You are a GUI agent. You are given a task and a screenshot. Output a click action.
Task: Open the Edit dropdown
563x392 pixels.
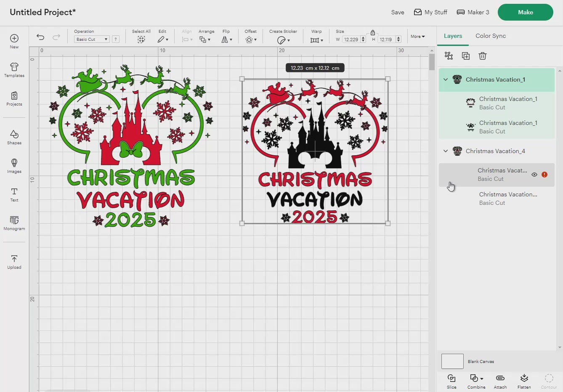162,40
